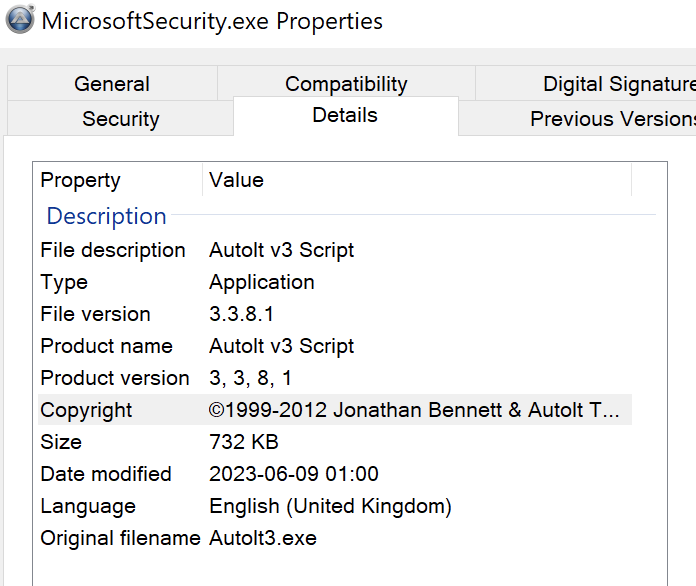Click the date value 2023-06-09 01:00
Image resolution: width=696 pixels, height=586 pixels.
point(294,474)
